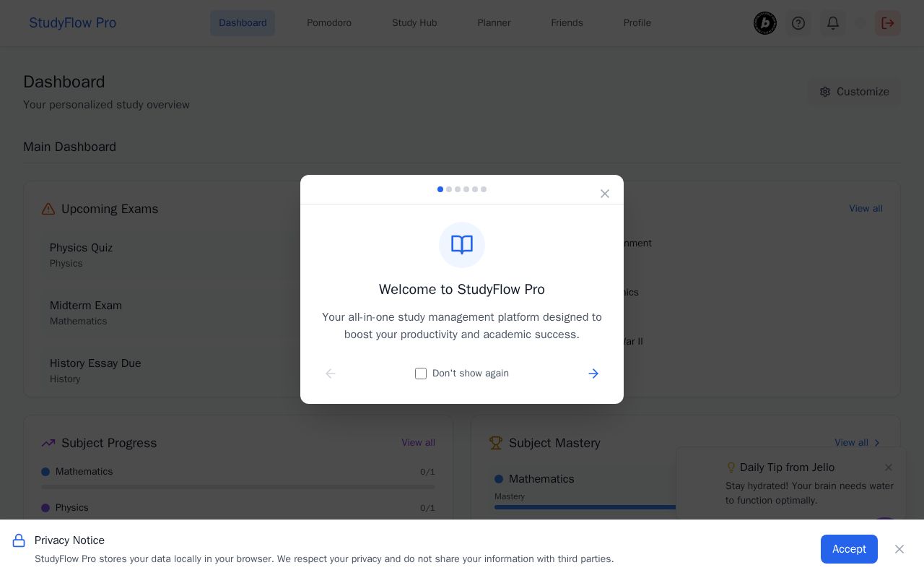Image resolution: width=924 pixels, height=578 pixels.
Task: Switch to Study Hub tab
Action: [414, 23]
